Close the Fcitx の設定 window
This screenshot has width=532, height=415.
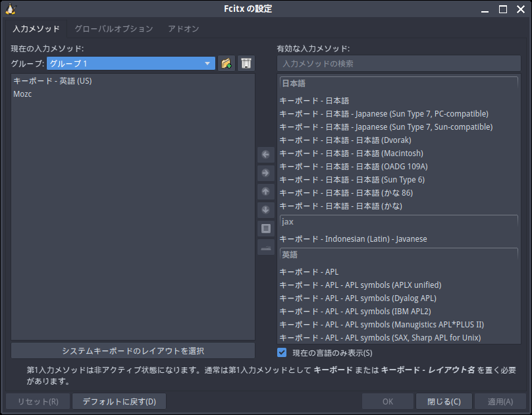coord(521,9)
